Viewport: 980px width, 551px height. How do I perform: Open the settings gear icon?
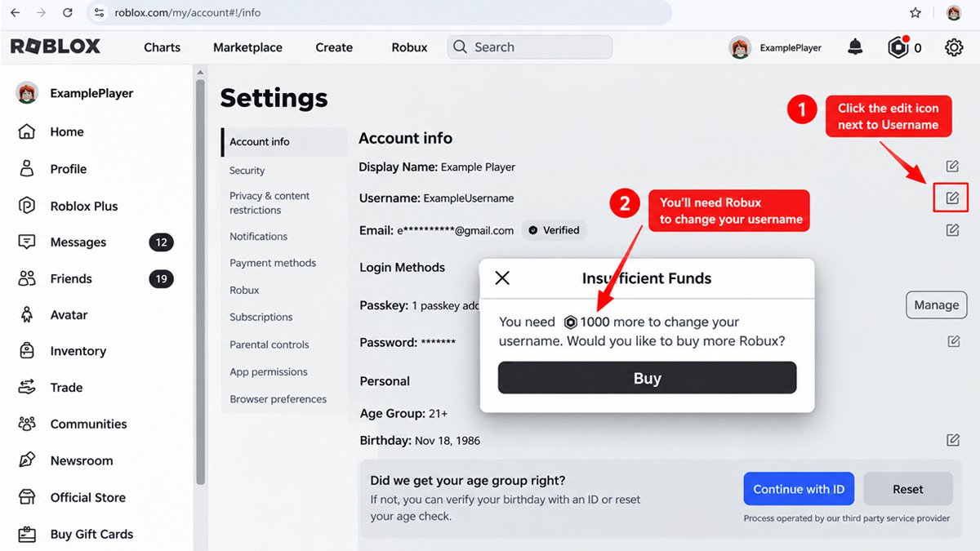[x=954, y=47]
